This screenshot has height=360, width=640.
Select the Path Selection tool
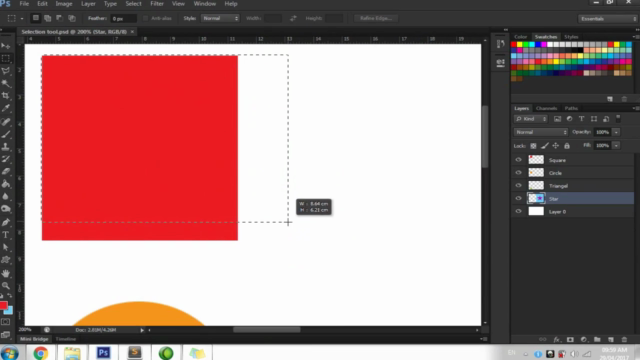(6, 247)
